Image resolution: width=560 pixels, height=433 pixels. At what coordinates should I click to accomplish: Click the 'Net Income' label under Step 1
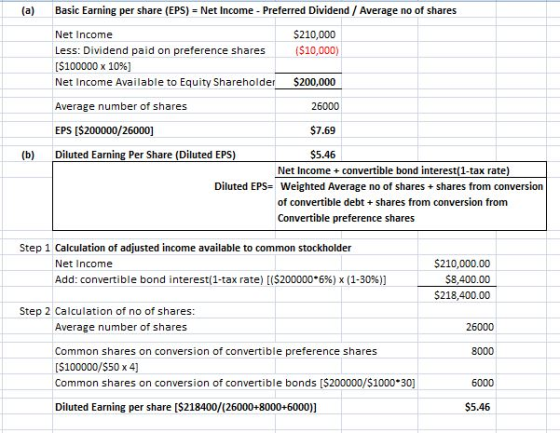pos(84,264)
